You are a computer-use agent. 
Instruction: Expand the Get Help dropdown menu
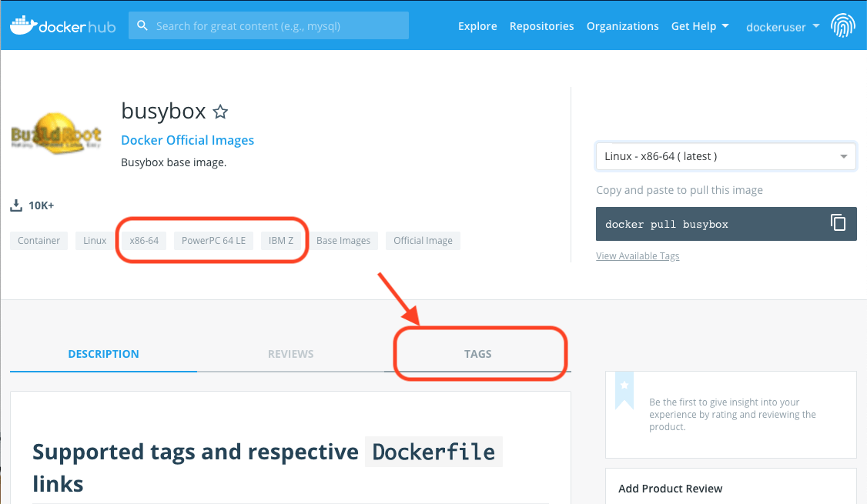tap(700, 26)
